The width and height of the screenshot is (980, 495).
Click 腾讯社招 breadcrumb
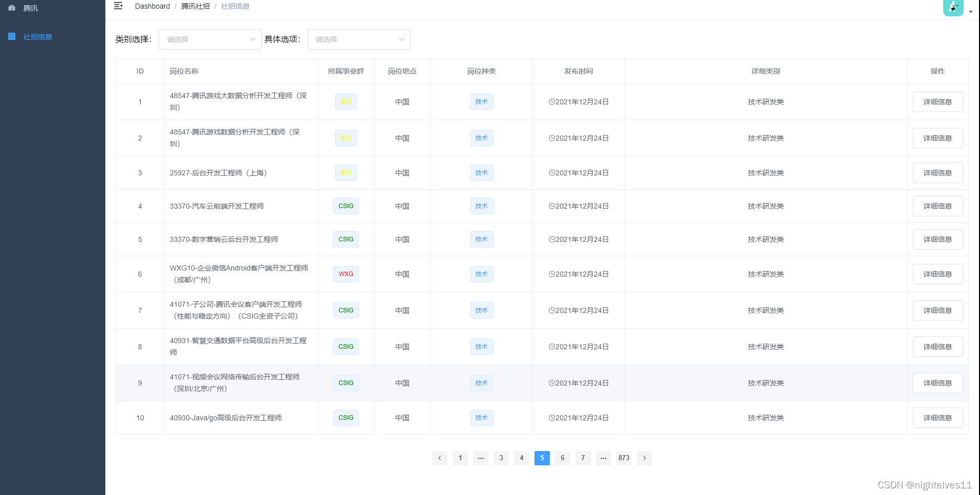tap(195, 6)
